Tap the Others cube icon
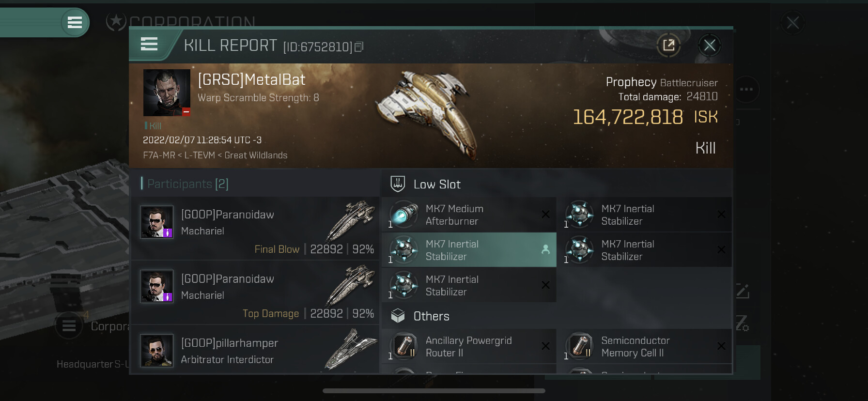This screenshot has width=868, height=401. (398, 316)
